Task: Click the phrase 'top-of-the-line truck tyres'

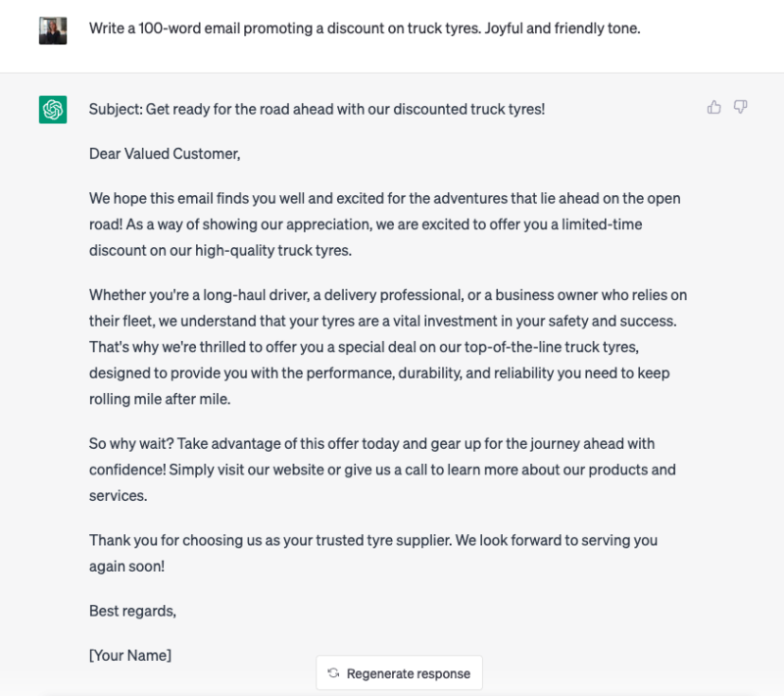Action: click(551, 347)
